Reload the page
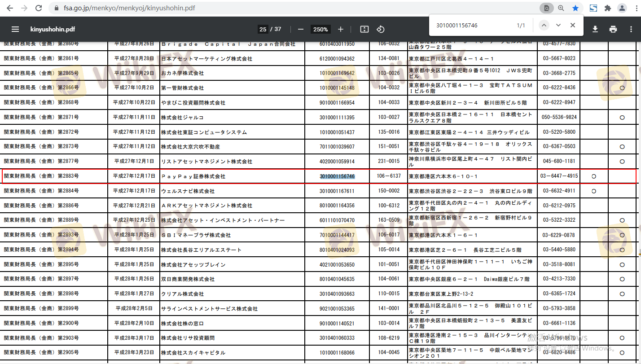 coord(39,8)
